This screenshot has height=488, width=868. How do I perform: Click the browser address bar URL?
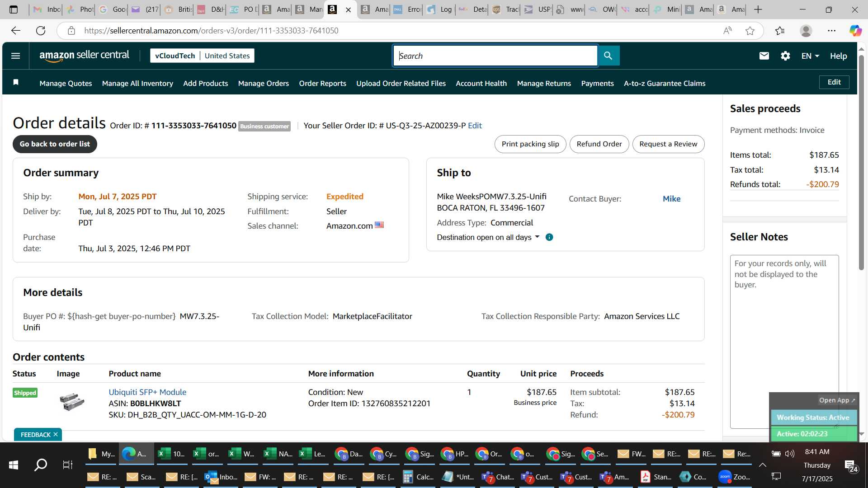pos(211,31)
